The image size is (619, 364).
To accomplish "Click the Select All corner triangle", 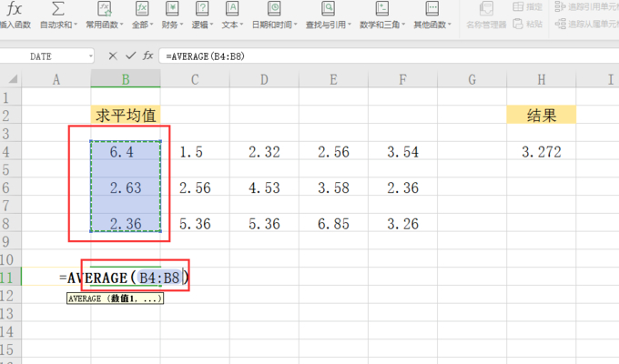I will (x=13, y=79).
